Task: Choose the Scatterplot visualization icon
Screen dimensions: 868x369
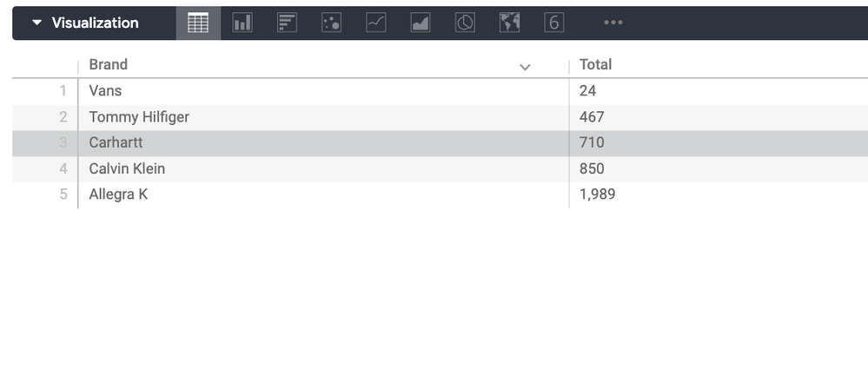Action: 331,23
